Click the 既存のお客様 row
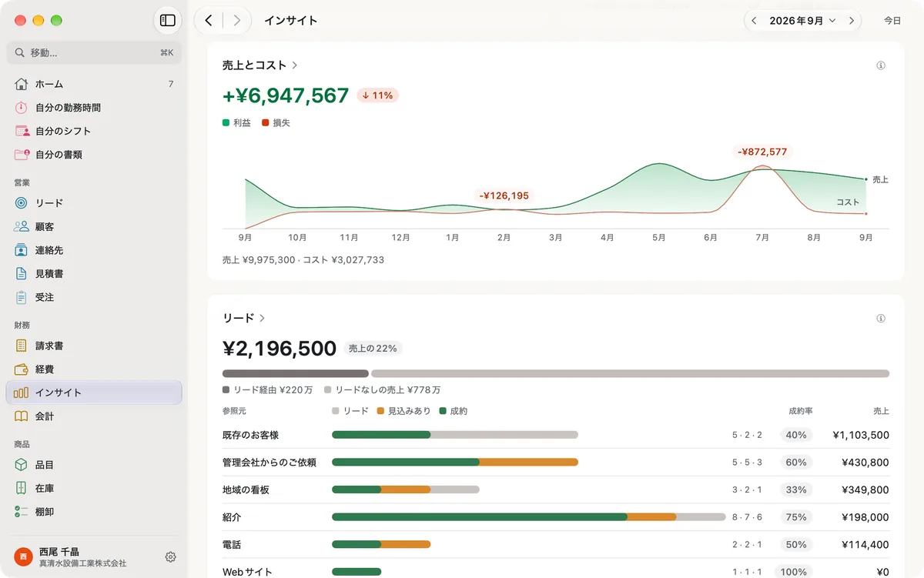Viewport: 924px width, 578px height. pyautogui.click(x=556, y=435)
